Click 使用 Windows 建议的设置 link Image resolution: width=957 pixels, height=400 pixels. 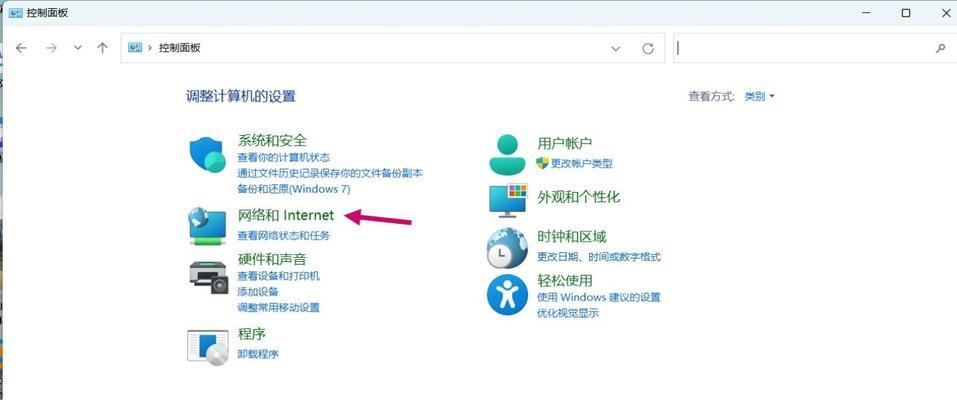tap(599, 297)
